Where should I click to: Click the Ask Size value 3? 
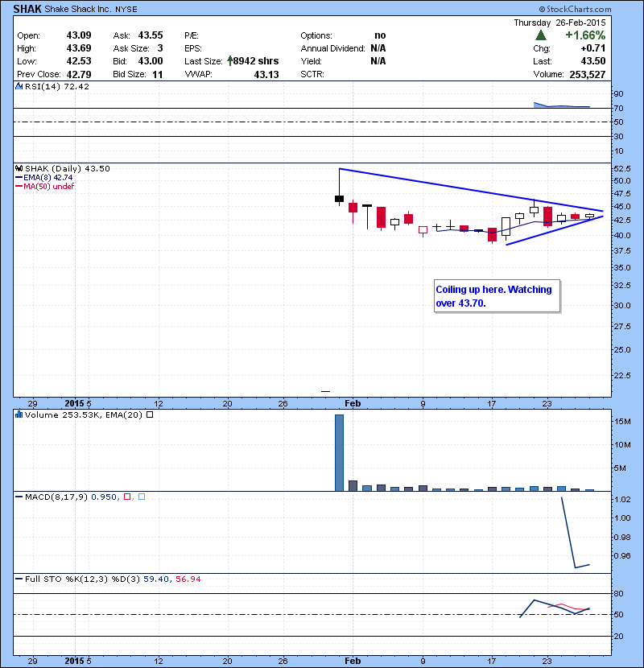160,48
